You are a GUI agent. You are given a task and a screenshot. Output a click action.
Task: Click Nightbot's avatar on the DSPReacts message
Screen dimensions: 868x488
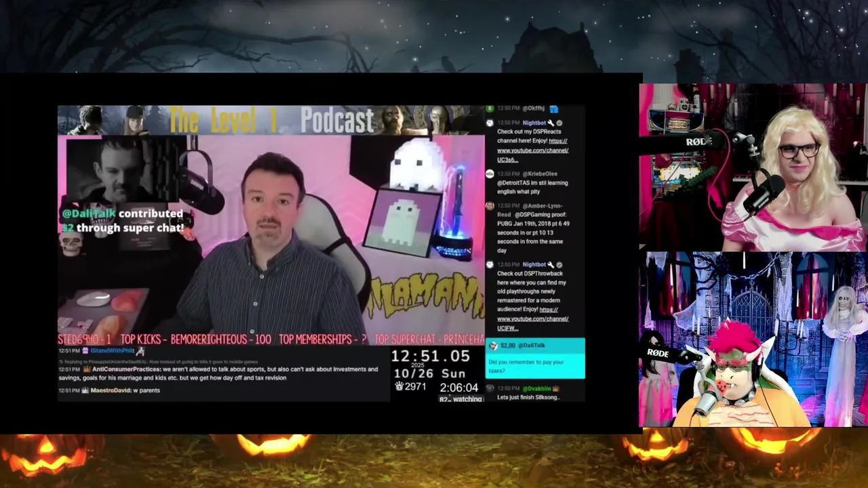click(490, 123)
